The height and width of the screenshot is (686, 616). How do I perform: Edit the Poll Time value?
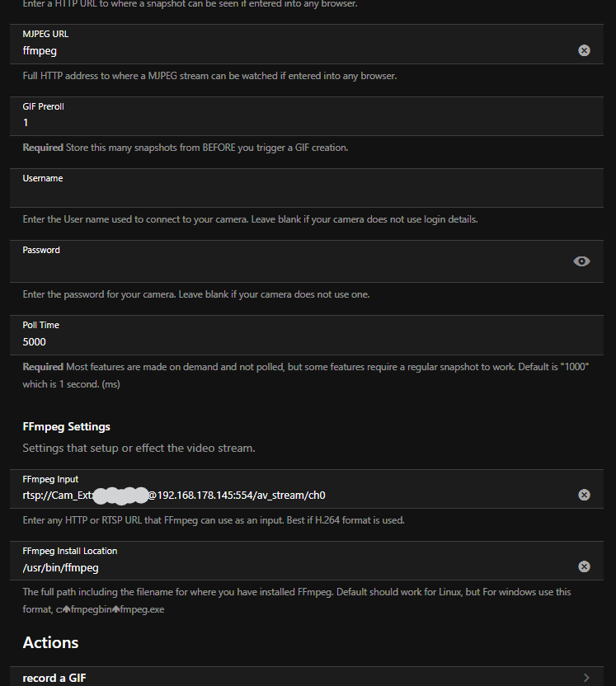[289, 341]
